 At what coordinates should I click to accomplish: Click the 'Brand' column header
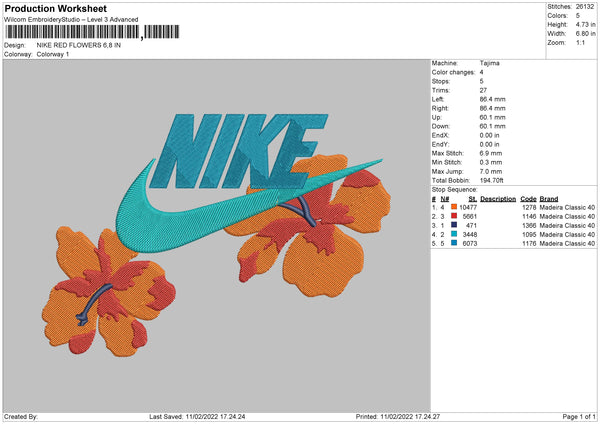pos(549,199)
